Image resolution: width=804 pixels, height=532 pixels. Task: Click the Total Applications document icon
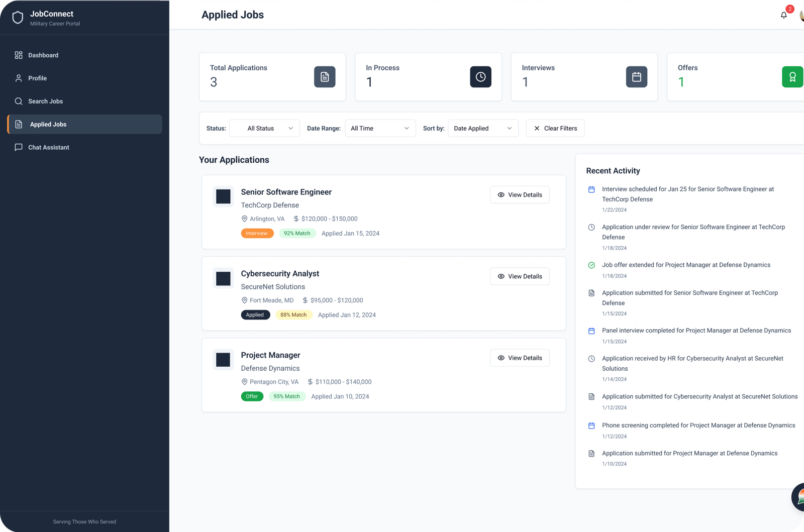pos(325,77)
